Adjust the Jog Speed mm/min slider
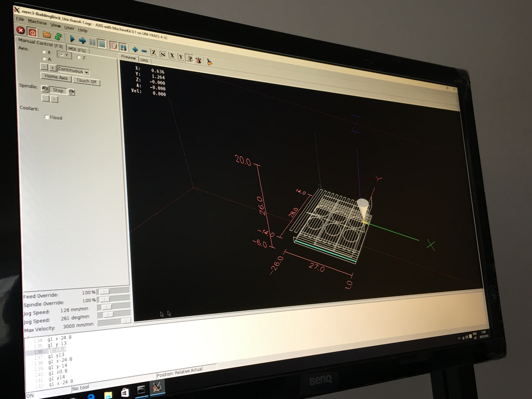The width and height of the screenshot is (532, 399). click(x=114, y=307)
